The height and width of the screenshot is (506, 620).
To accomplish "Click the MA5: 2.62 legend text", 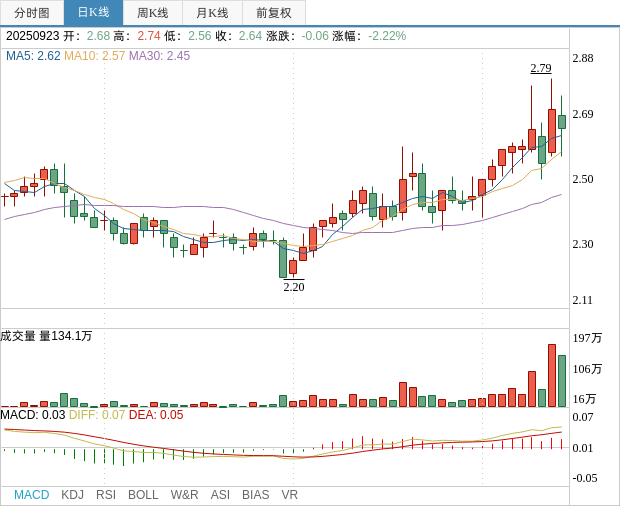I will click(x=33, y=56).
